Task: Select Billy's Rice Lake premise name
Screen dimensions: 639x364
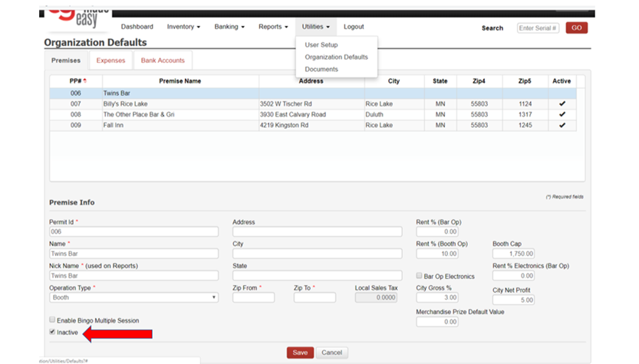Action: coord(126,103)
